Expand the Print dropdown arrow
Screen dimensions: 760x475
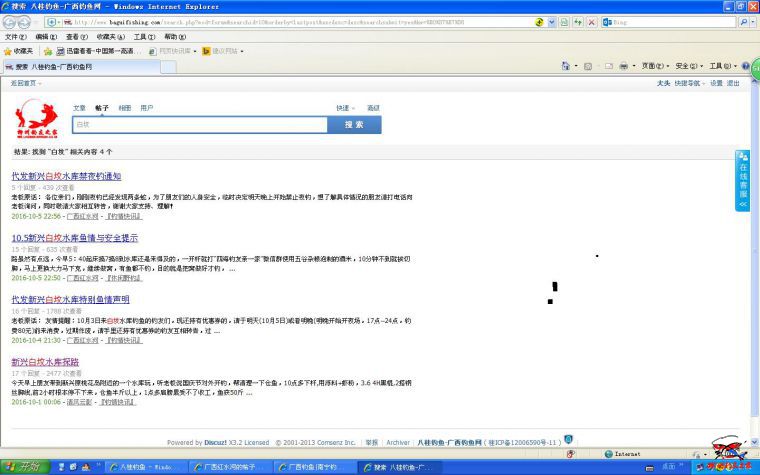pos(634,66)
